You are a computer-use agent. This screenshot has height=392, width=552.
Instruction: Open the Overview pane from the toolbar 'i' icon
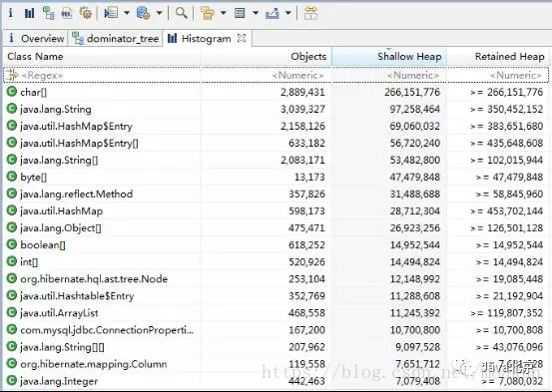click(x=11, y=13)
